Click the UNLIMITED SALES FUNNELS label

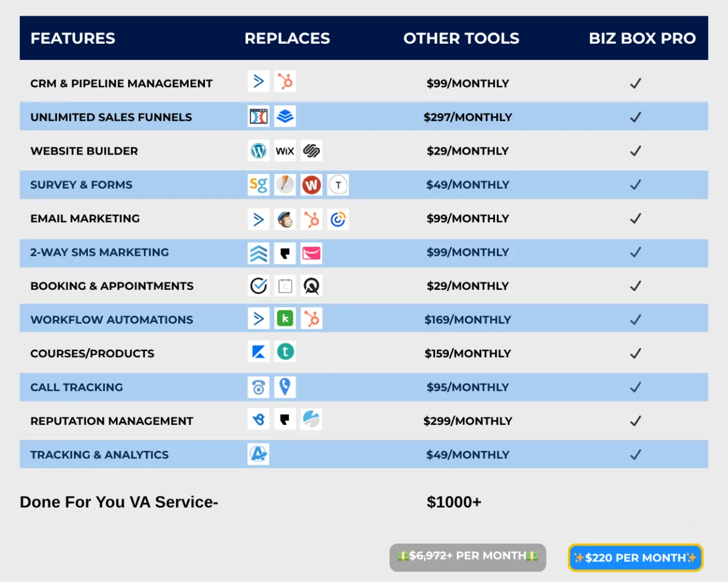(x=111, y=118)
